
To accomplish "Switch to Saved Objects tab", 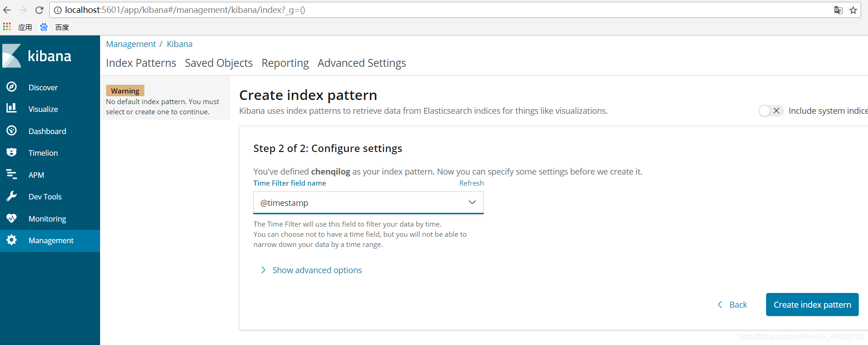I will [x=219, y=63].
